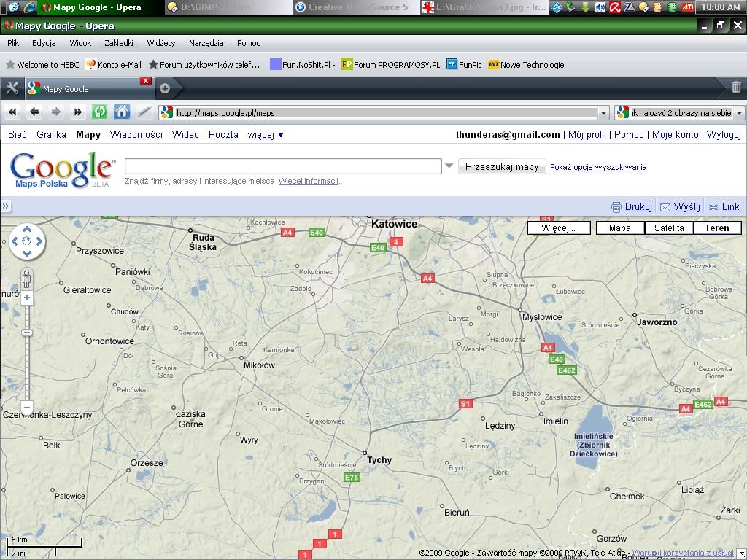Pan the map west with left arrow

pyautogui.click(x=15, y=241)
